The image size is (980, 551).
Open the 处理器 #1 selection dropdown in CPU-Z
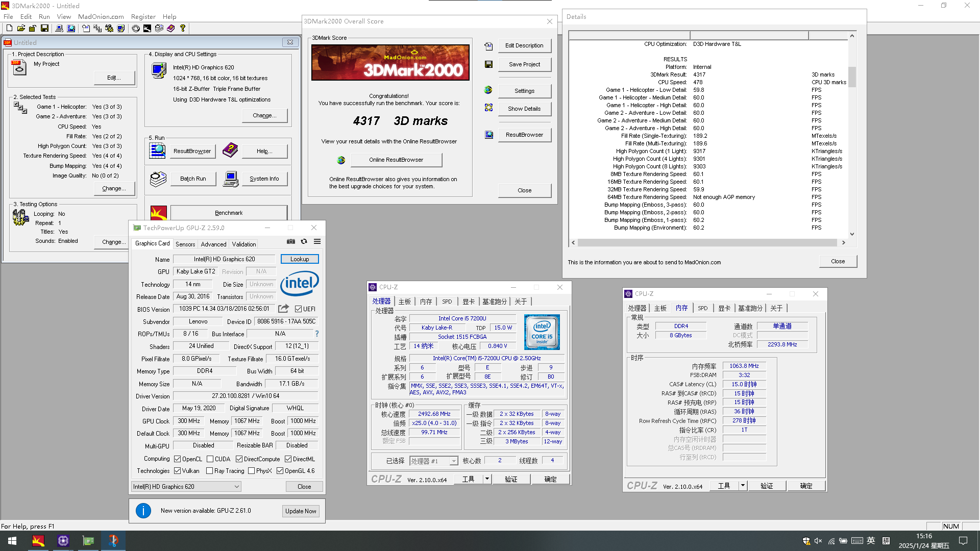(434, 461)
